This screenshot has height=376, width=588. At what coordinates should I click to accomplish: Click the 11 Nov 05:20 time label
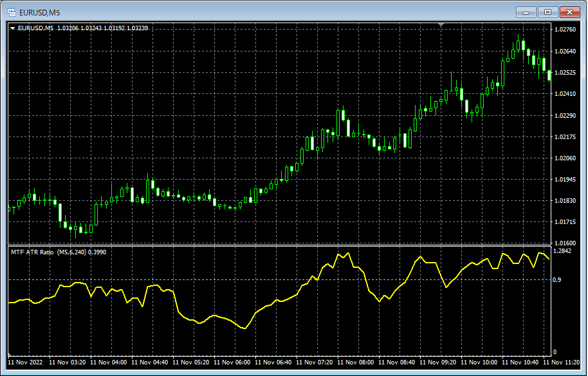click(191, 362)
